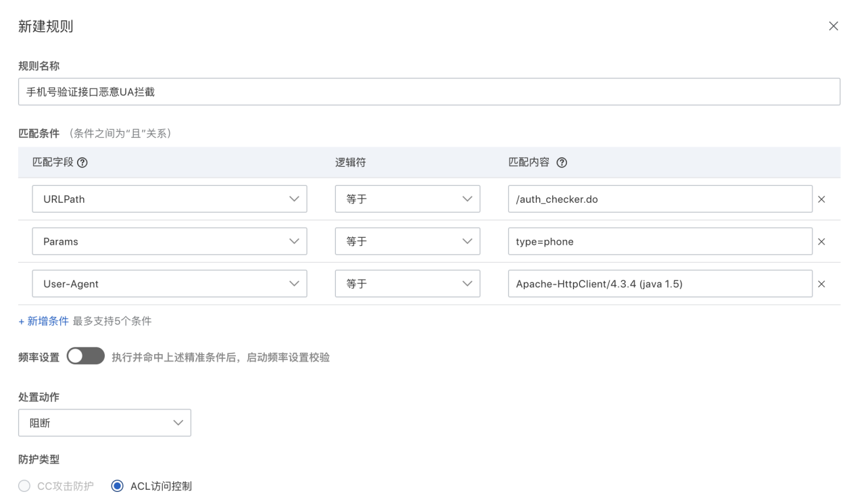Open the User-Agent match field dropdown

point(169,284)
